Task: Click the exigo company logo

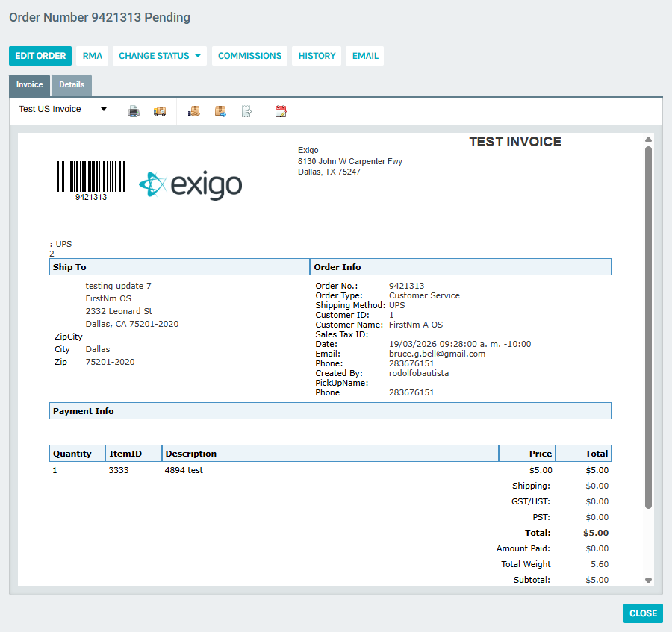Action: [x=190, y=181]
